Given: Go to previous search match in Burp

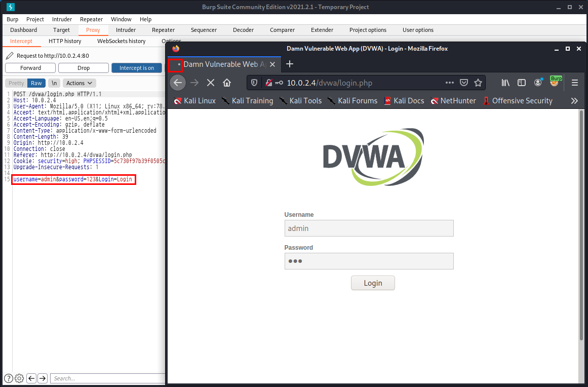Looking at the screenshot, I should tap(31, 378).
